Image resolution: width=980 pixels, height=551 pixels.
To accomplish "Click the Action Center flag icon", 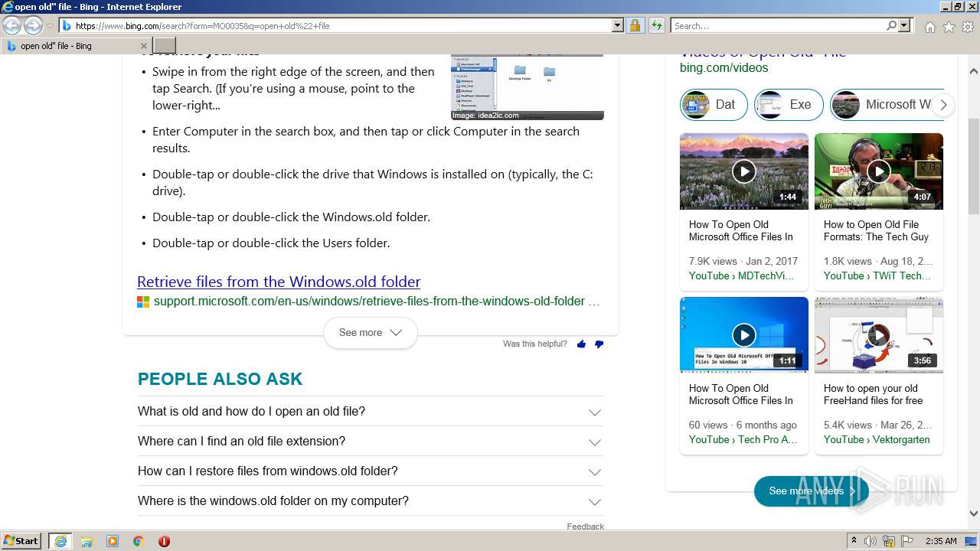I will click(907, 541).
